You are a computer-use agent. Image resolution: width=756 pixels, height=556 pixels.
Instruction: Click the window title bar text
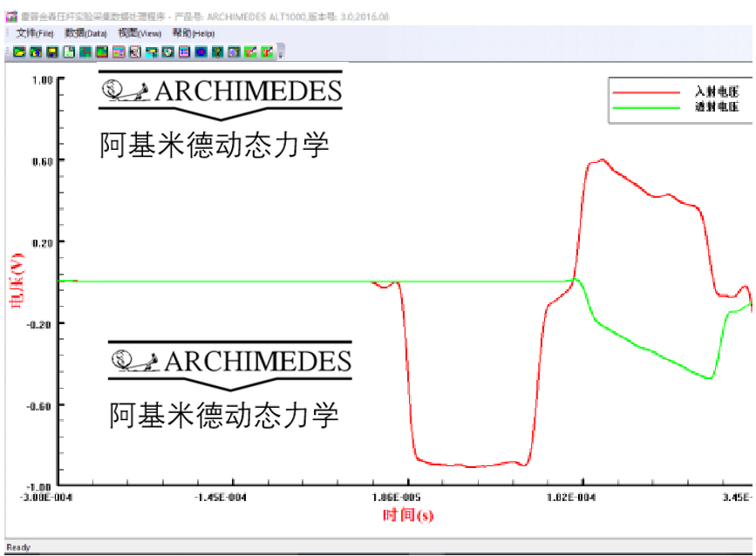(x=206, y=17)
